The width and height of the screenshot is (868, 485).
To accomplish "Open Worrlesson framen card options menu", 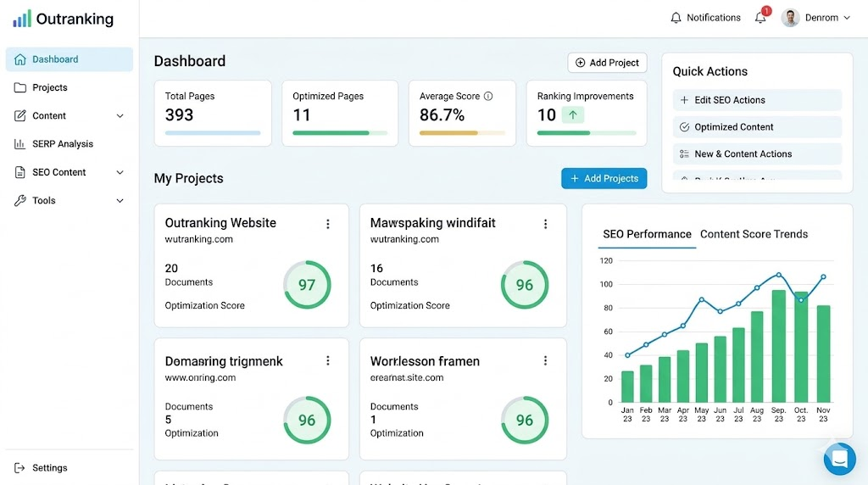I will (546, 361).
